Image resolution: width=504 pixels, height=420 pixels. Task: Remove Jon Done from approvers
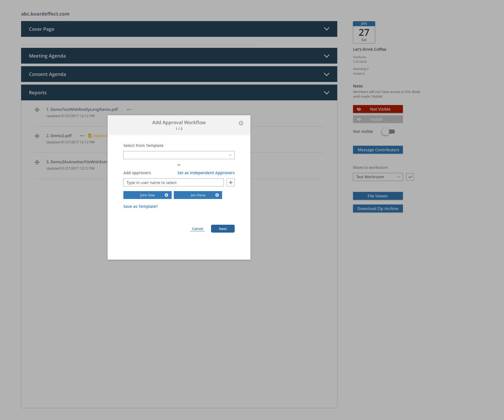click(x=217, y=195)
